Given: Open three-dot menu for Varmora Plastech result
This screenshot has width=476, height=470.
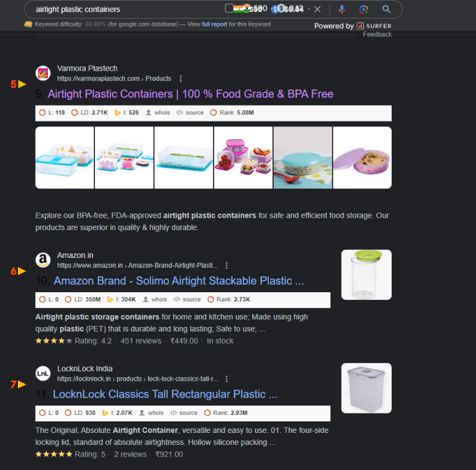Looking at the screenshot, I should click(x=181, y=79).
